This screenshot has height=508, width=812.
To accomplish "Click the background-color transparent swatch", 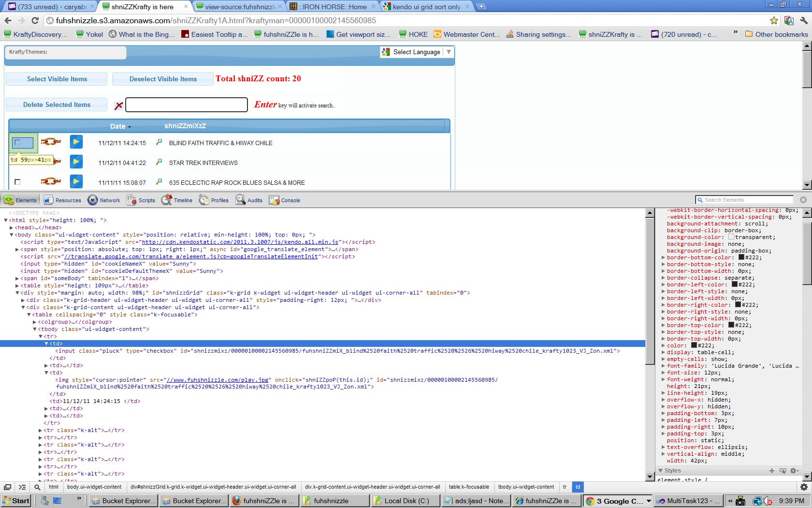I will pyautogui.click(x=731, y=237).
